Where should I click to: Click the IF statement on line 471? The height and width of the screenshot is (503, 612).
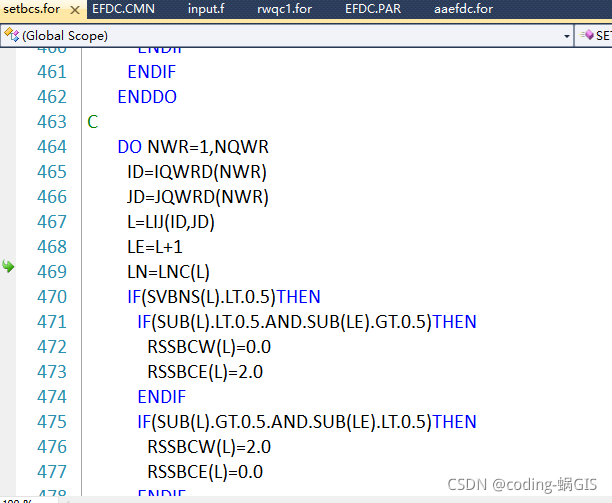(307, 322)
